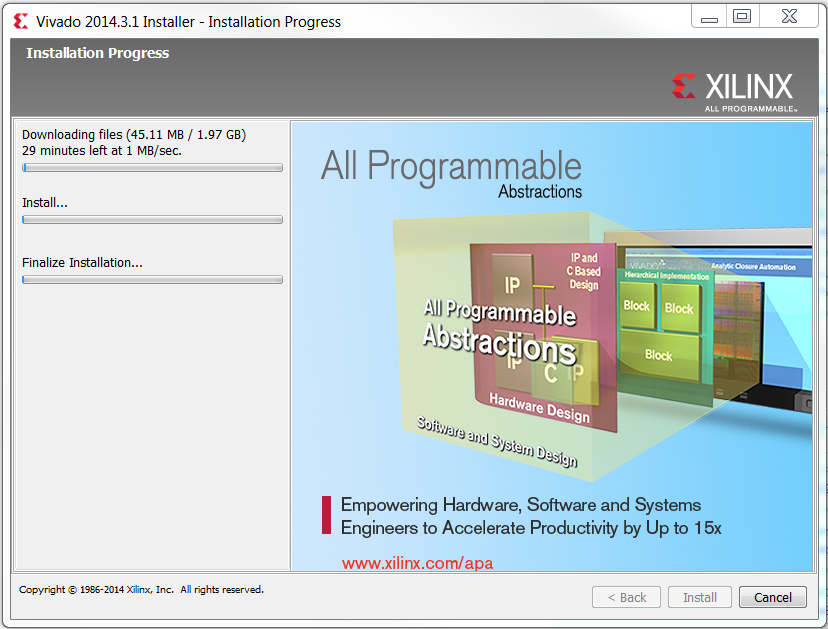
Task: Close the installer window with X
Action: [789, 16]
